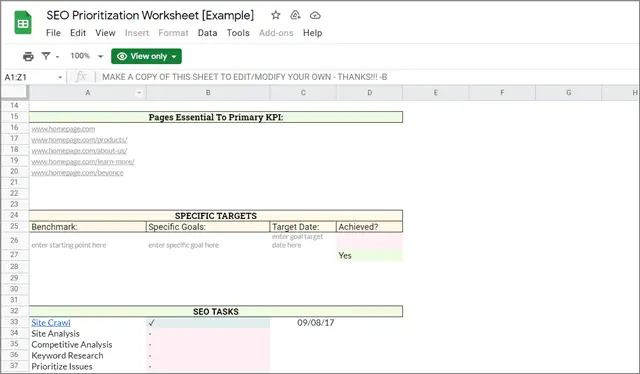
Task: Select column B header
Action: [208, 93]
